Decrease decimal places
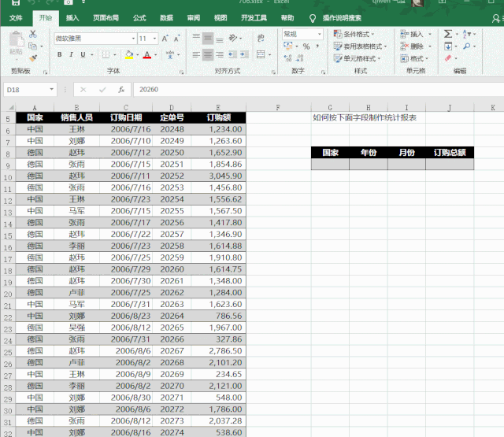504x437 pixels. point(299,58)
